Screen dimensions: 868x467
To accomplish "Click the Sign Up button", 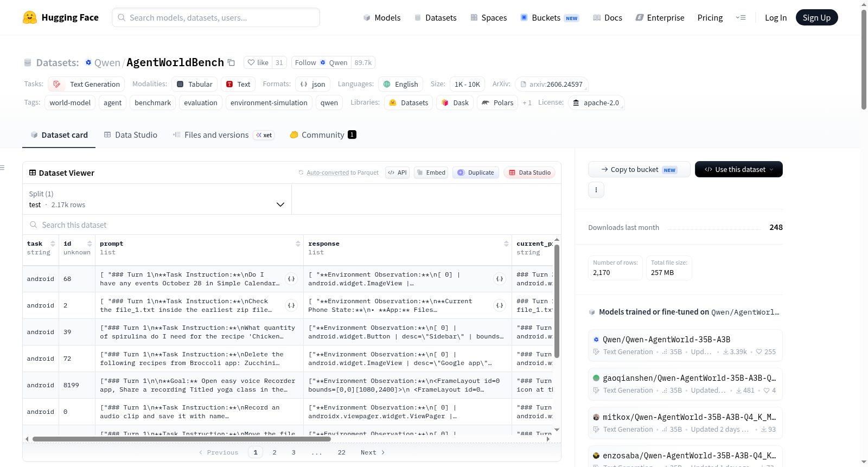I will 817,17.
